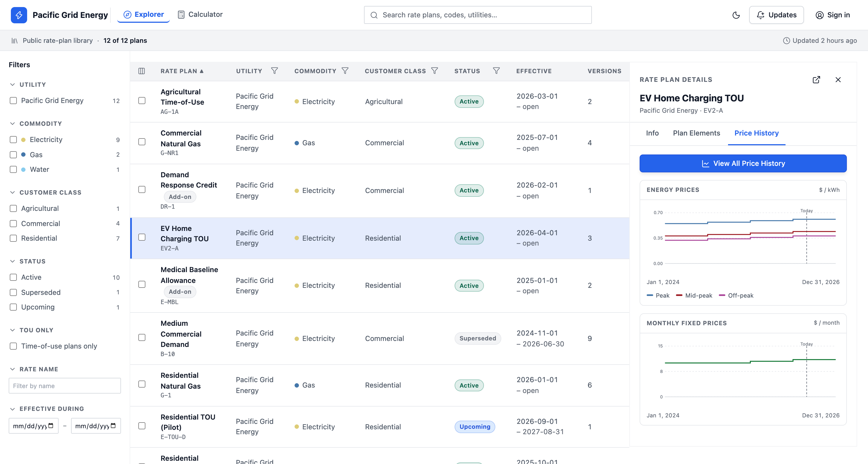Open the column chooser icon in table header
868x464 pixels.
pyautogui.click(x=142, y=71)
